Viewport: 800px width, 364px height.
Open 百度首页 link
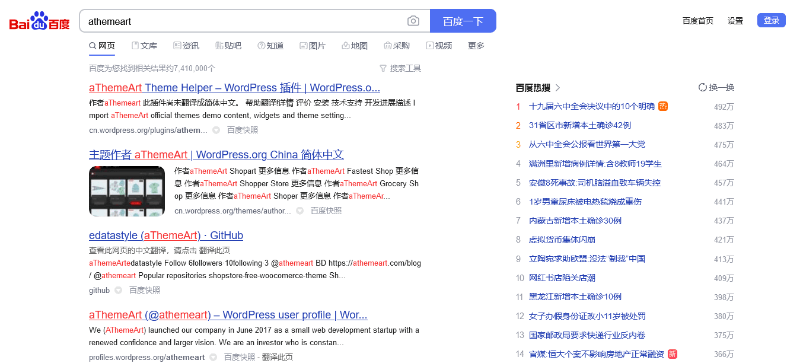click(x=697, y=21)
